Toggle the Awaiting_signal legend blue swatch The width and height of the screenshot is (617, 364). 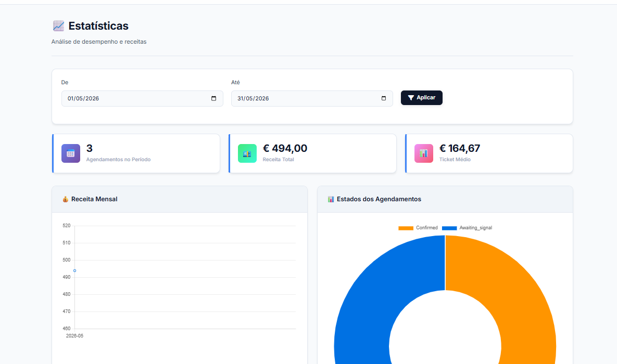pos(449,228)
